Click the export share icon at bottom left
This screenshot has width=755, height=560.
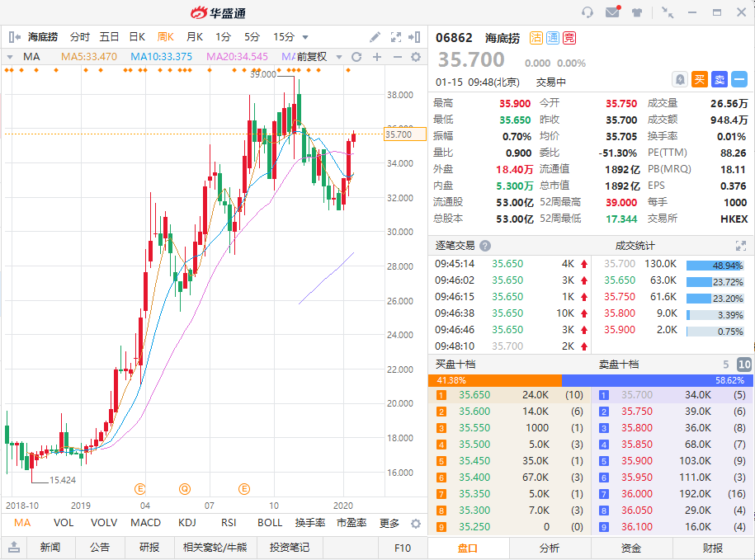14,547
